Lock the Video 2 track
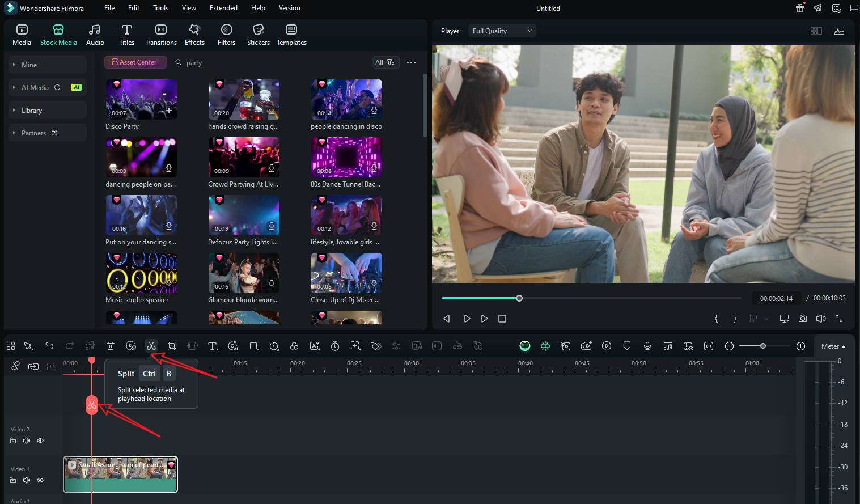860x504 pixels. [13, 441]
